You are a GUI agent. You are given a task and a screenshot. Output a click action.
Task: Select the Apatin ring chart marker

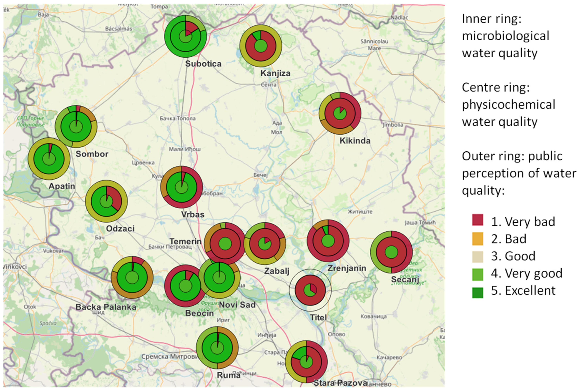[49, 159]
